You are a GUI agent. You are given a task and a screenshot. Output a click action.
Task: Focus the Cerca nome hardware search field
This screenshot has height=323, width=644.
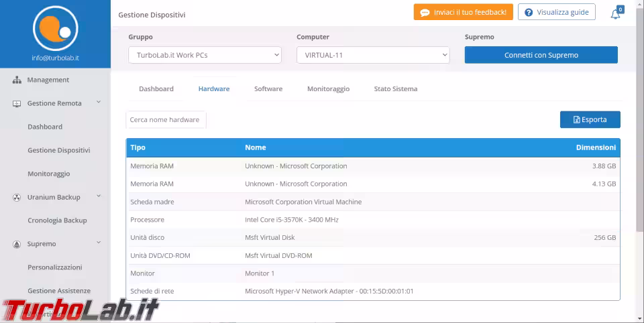pos(166,119)
